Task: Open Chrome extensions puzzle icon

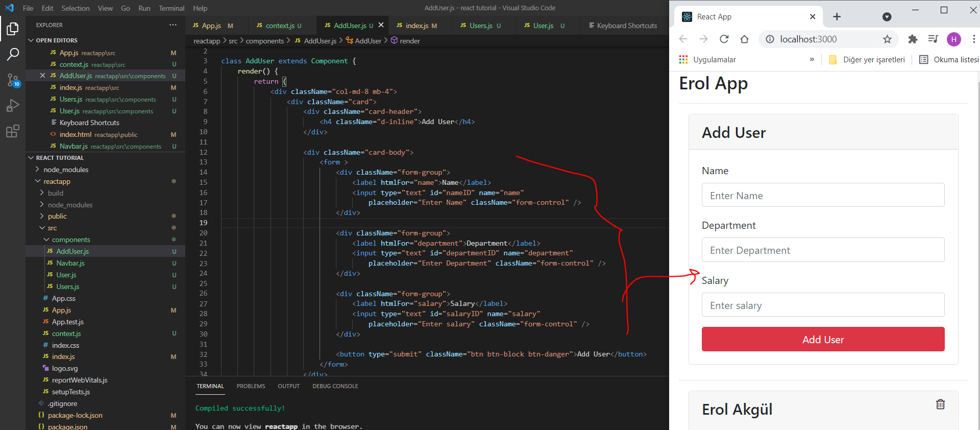Action: point(913,39)
